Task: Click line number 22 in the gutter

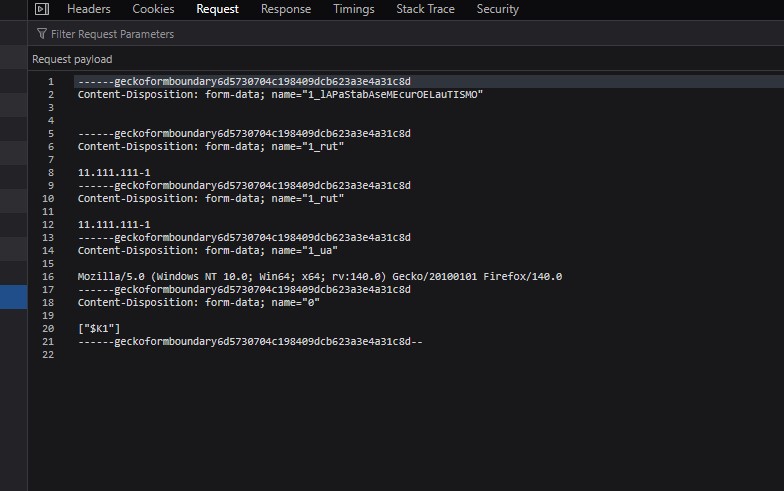Action: click(48, 354)
